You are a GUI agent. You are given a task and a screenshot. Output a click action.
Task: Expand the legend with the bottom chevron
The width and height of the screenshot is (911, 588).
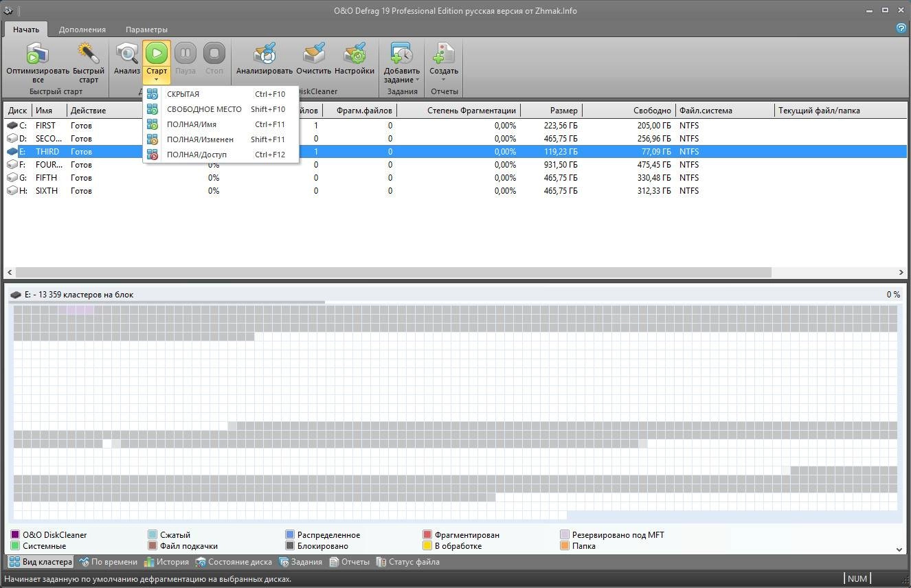(x=899, y=549)
